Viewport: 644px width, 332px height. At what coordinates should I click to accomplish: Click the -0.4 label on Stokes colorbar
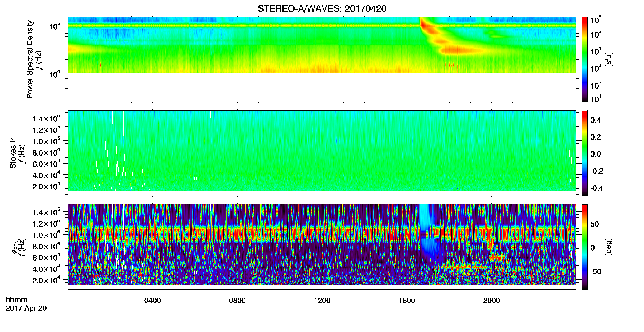[597, 188]
